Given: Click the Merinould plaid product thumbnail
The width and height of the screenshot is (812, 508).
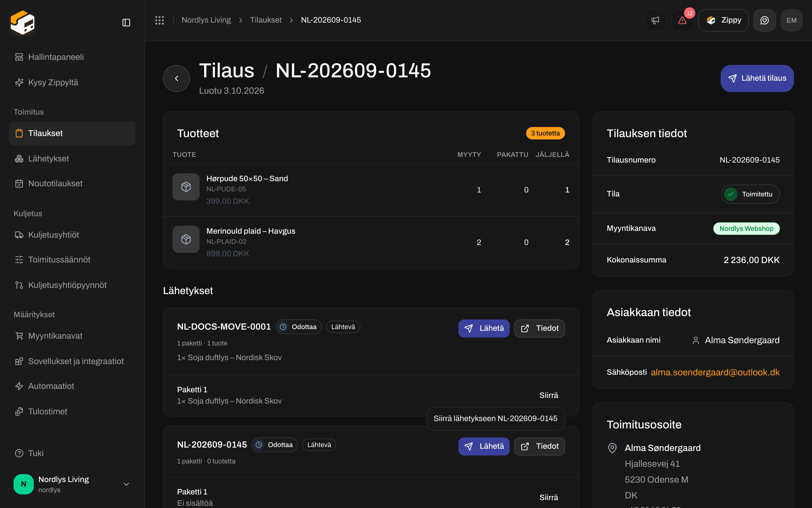Looking at the screenshot, I should (186, 239).
